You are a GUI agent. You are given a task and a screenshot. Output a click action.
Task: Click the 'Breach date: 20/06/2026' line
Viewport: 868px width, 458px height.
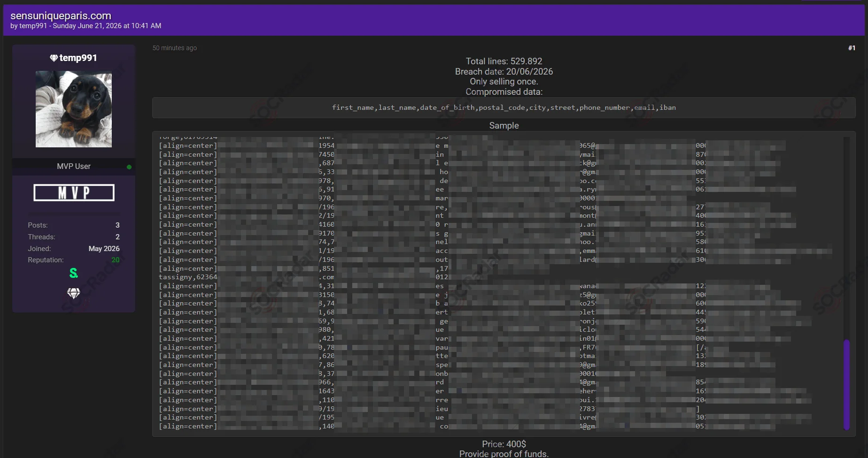click(x=504, y=71)
